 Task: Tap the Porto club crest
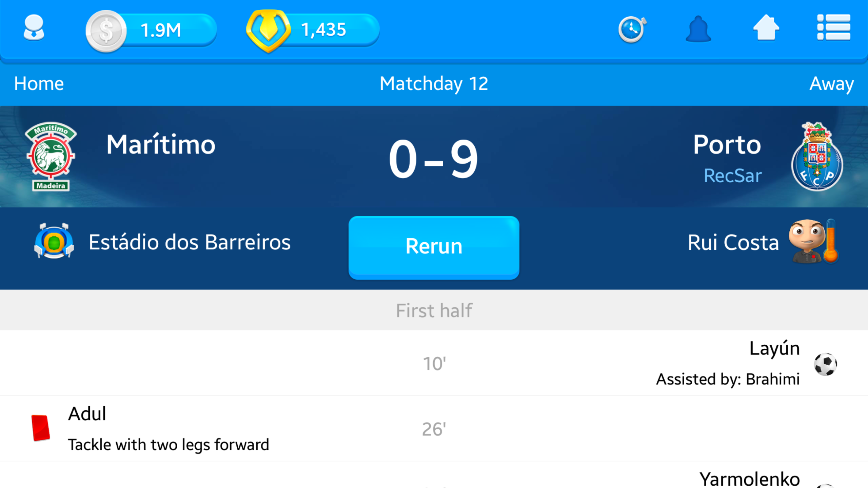(x=817, y=157)
